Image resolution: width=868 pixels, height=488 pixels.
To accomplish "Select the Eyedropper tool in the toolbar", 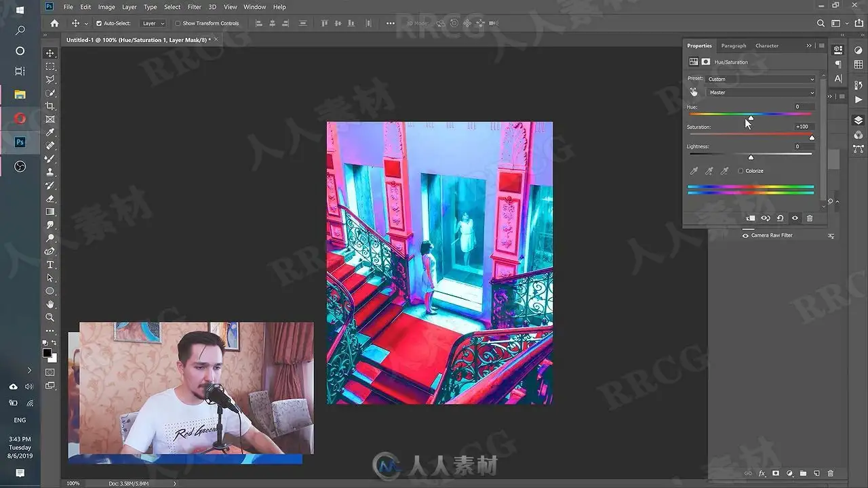I will click(50, 132).
